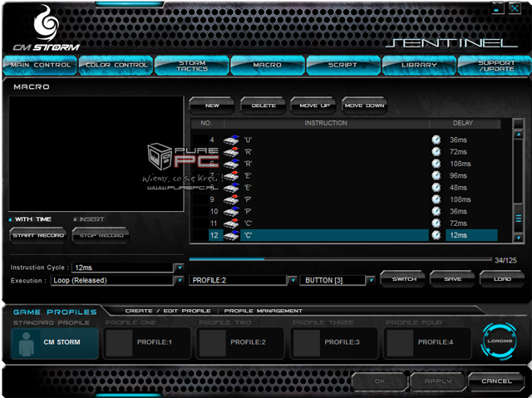This screenshot has height=398, width=532.
Task: Click clock icon beside 72ms in row 11
Action: point(436,223)
